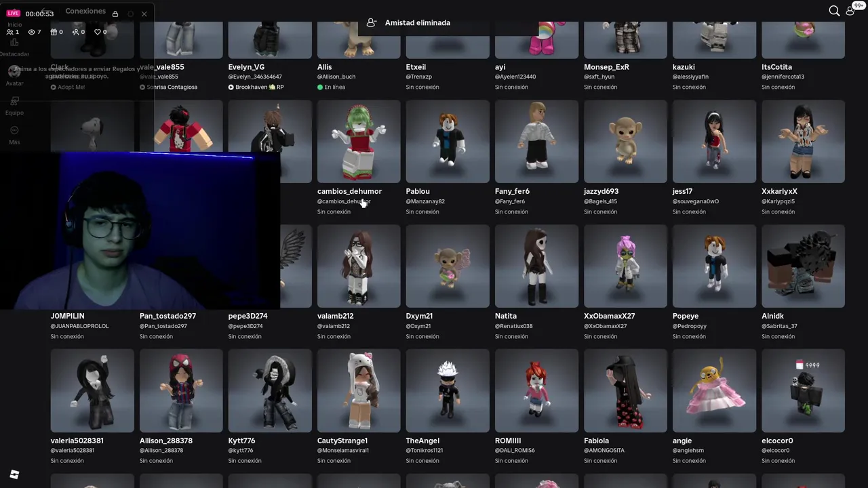Open the Más sidebar menu

pyautogui.click(x=14, y=135)
